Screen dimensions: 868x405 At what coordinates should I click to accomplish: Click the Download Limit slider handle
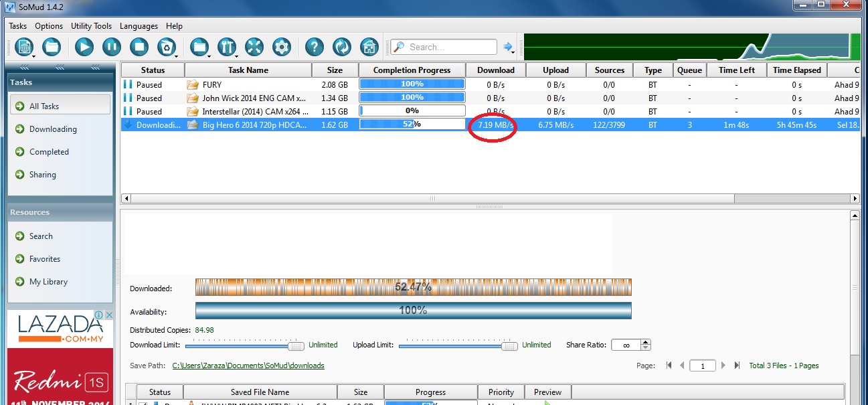click(295, 345)
